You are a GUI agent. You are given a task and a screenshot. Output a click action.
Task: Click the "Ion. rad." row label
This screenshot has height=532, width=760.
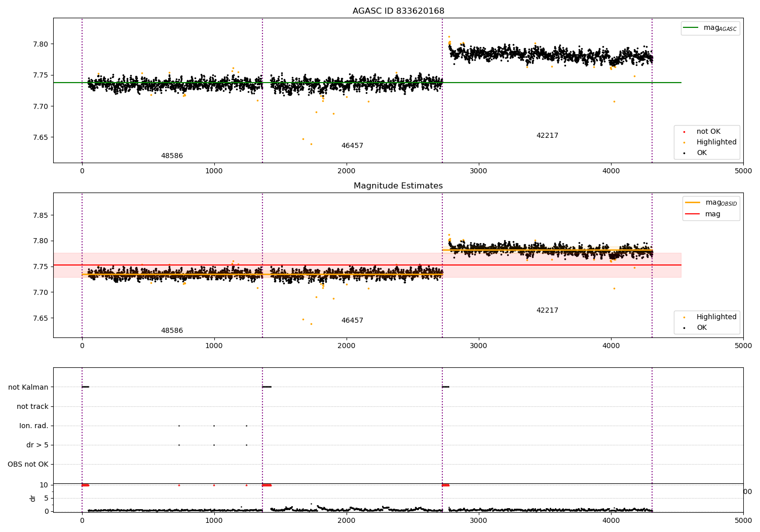click(34, 426)
